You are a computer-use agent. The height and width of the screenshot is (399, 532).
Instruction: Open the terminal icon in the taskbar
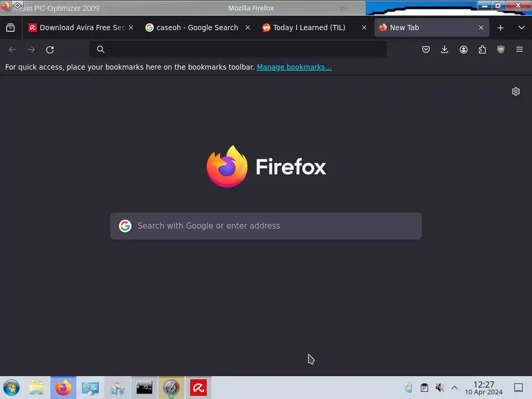(x=144, y=388)
